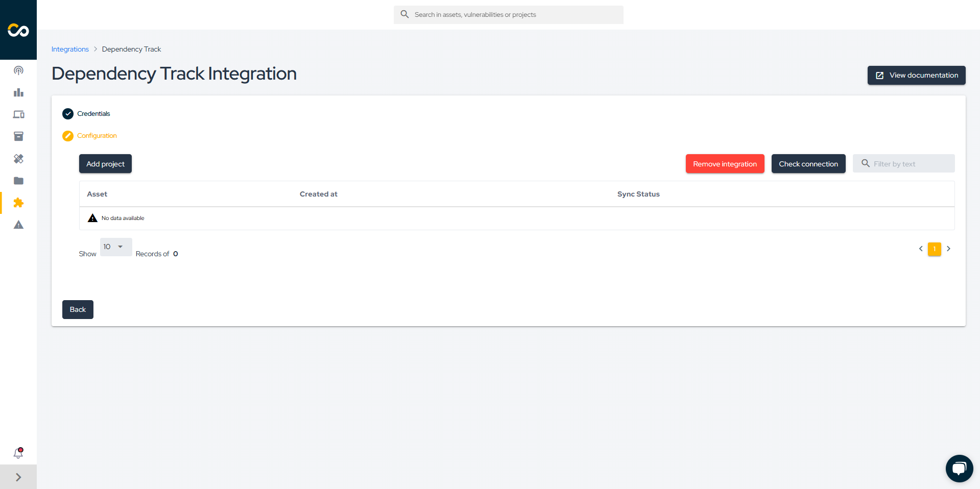Go to Integrations breadcrumb link
980x489 pixels.
click(70, 49)
